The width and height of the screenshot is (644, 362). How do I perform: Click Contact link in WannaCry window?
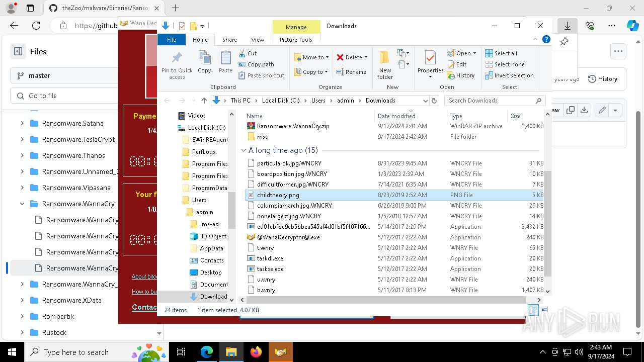144,307
